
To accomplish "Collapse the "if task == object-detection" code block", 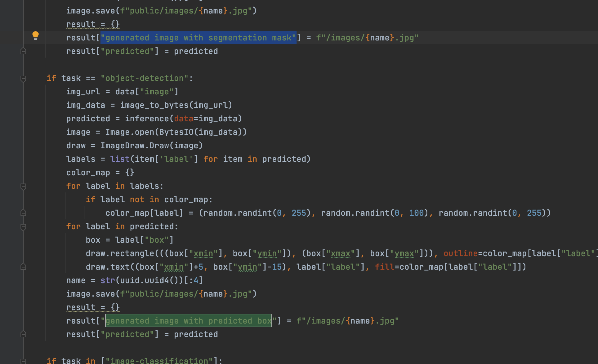I will (23, 79).
